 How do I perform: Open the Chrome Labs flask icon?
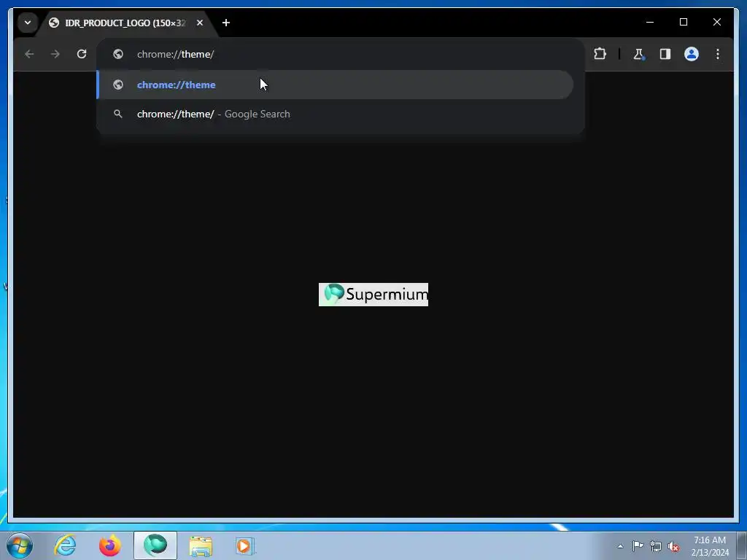point(638,54)
